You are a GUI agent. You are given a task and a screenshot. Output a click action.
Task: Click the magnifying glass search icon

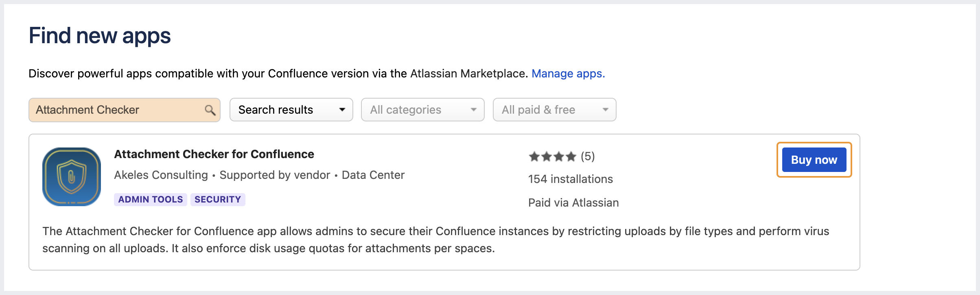point(210,110)
